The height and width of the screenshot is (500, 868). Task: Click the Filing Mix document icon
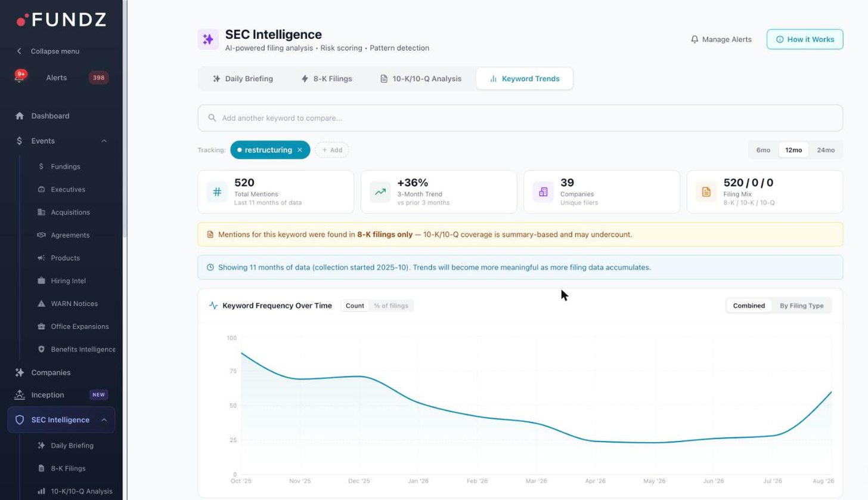point(706,192)
